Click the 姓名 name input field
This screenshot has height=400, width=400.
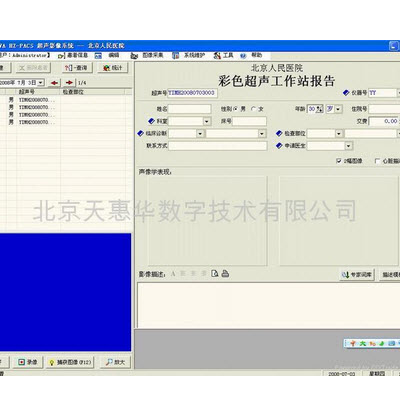[x=190, y=109]
